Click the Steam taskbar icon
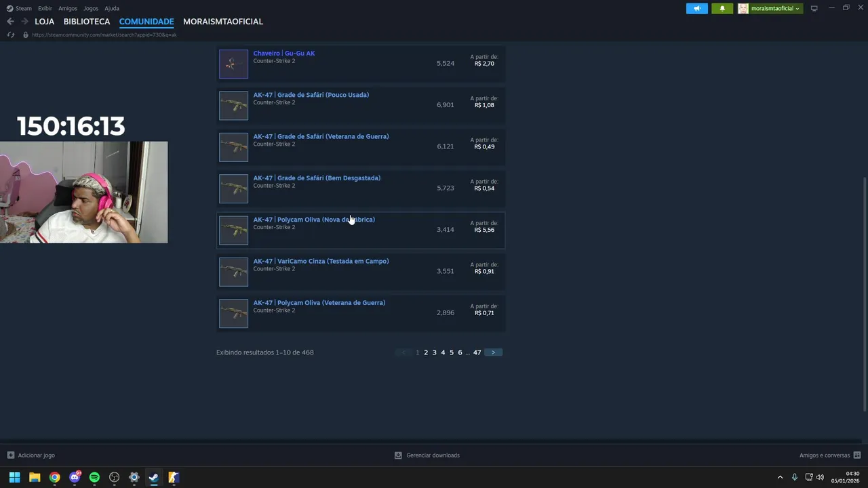868x488 pixels. pyautogui.click(x=154, y=477)
